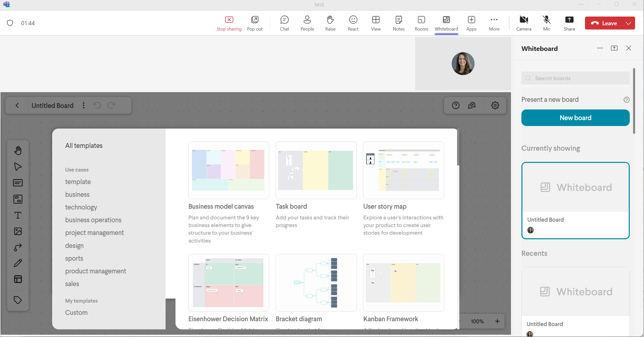Open the tag tool in sidebar
The height and width of the screenshot is (337, 644).
(x=18, y=300)
